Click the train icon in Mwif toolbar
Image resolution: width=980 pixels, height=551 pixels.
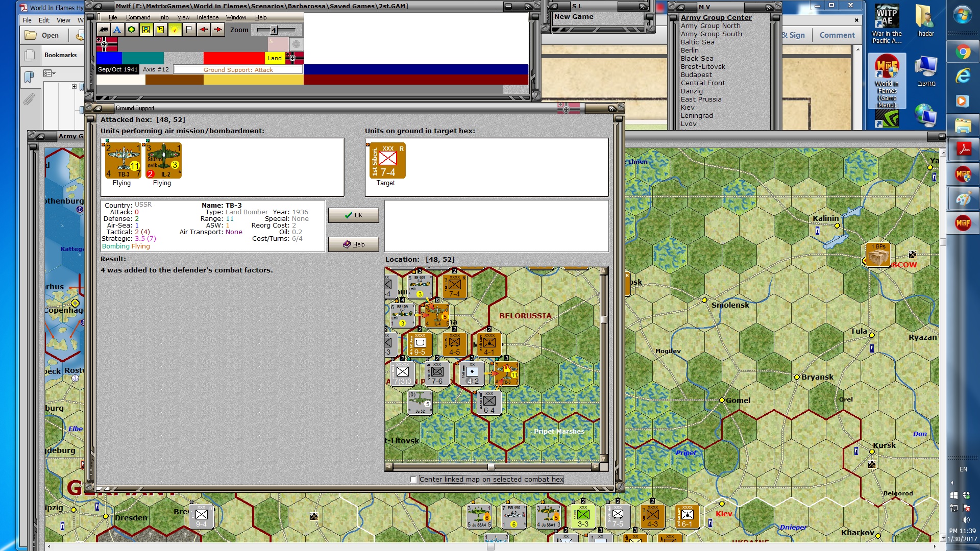click(104, 30)
